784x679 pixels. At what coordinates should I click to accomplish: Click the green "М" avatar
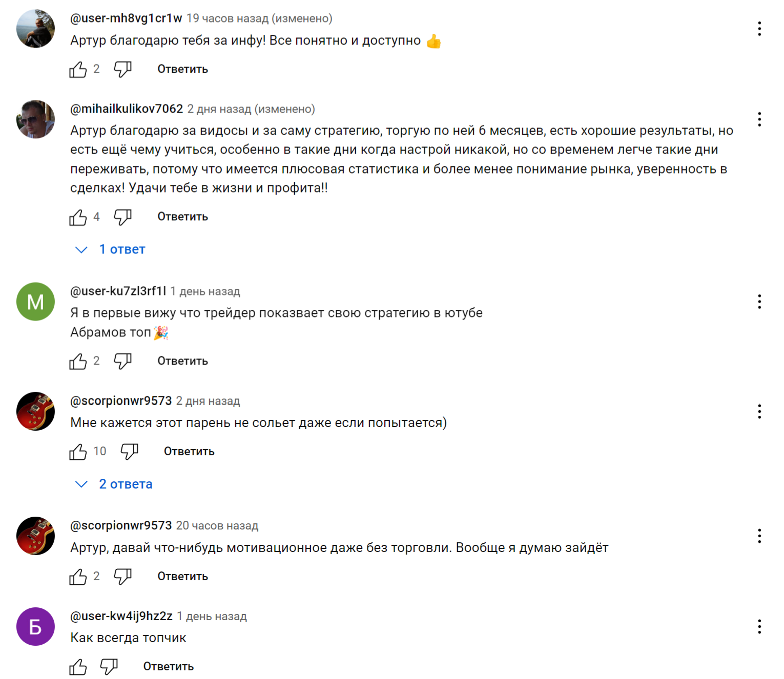[x=35, y=302]
